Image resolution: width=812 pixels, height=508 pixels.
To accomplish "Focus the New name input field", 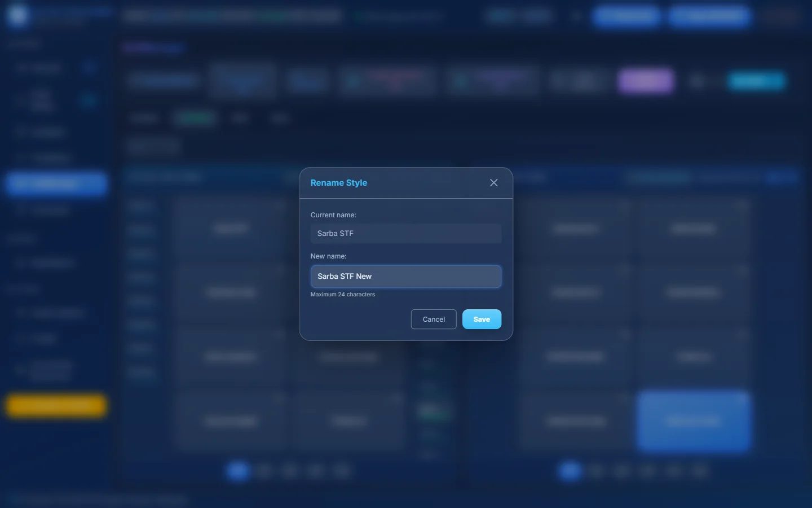I will 406,277.
